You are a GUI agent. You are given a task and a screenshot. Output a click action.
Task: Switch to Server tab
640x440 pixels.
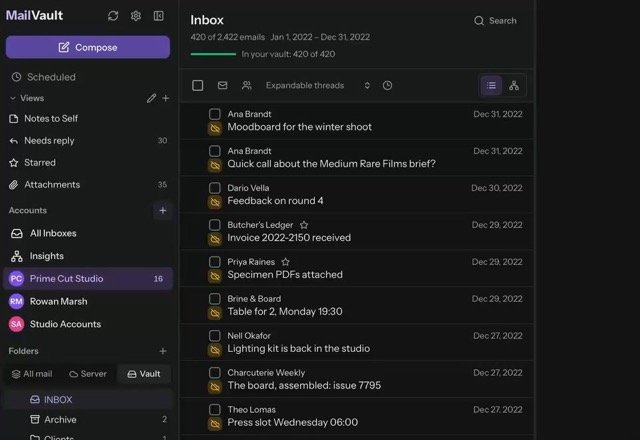pyautogui.click(x=88, y=374)
